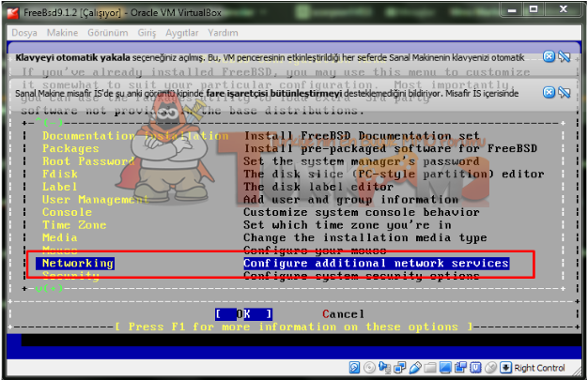This screenshot has height=380, width=588.
Task: Select the highlighted Networking entry
Action: click(75, 263)
